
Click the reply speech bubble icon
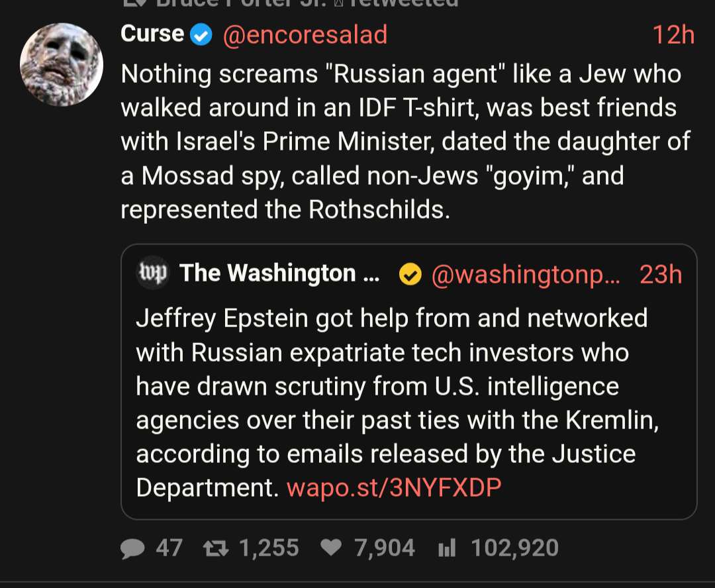coord(133,548)
